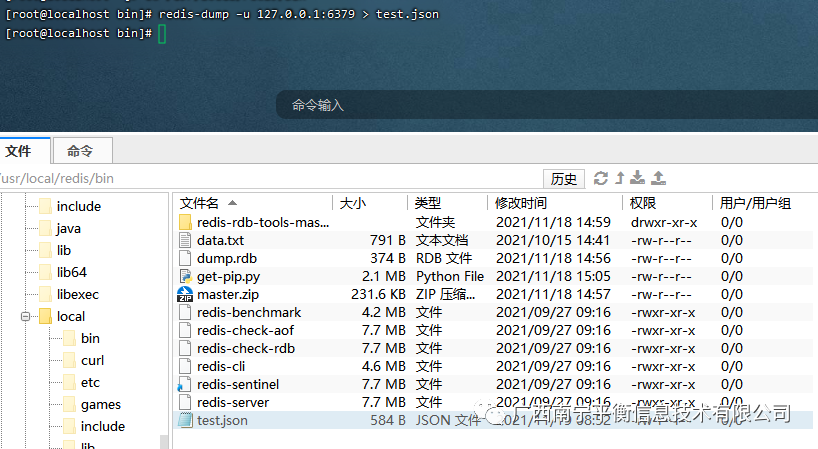Click the file name redis-sentinel
The width and height of the screenshot is (818, 449).
pyautogui.click(x=238, y=384)
